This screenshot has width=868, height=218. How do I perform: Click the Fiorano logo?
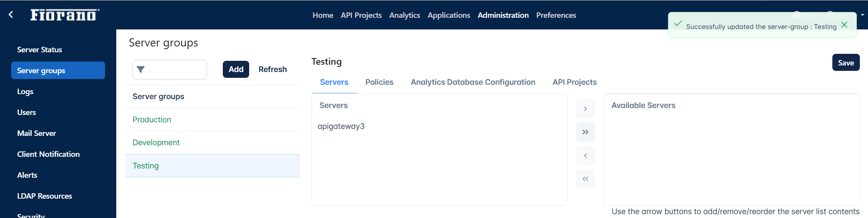point(65,15)
